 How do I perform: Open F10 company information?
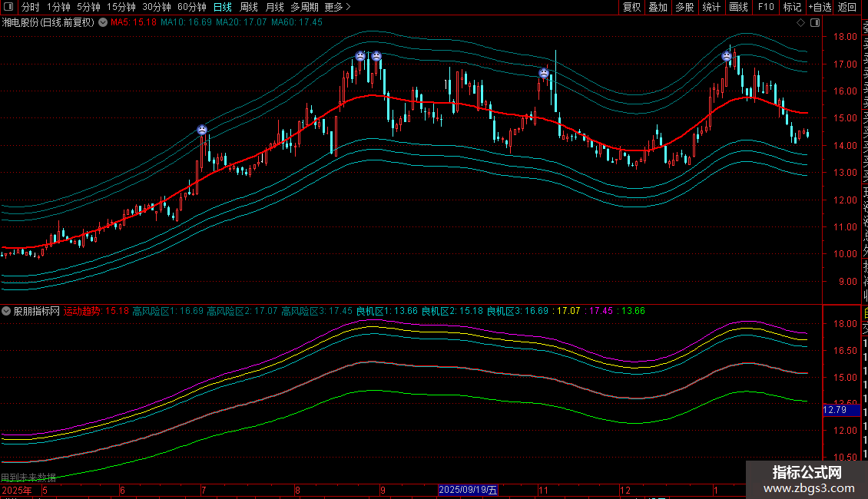766,7
